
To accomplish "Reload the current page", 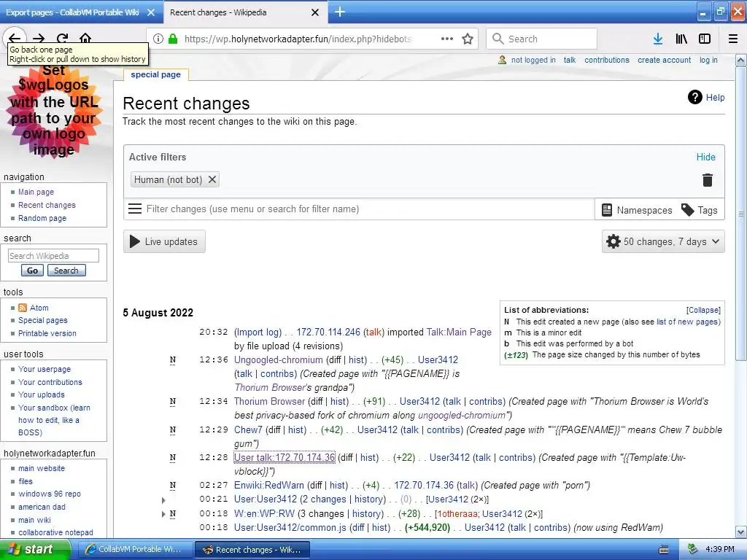I will click(62, 39).
